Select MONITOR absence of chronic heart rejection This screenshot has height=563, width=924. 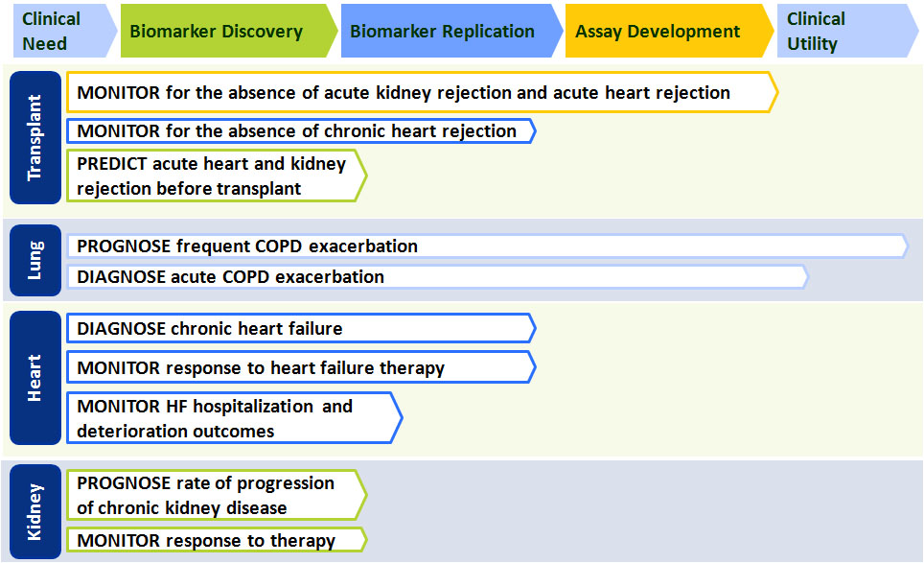pyautogui.click(x=301, y=130)
